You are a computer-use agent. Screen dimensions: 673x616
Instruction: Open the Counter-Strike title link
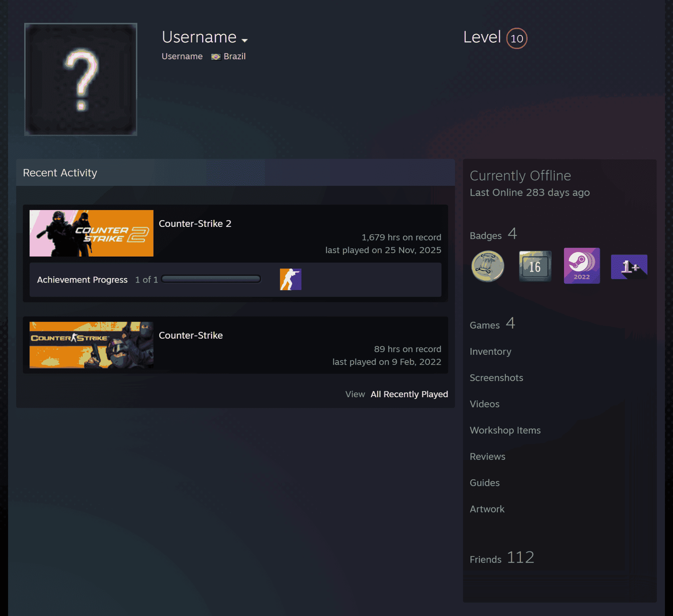point(191,336)
